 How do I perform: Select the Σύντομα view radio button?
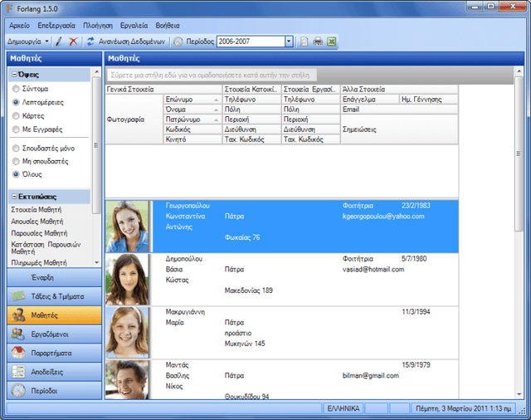16,89
